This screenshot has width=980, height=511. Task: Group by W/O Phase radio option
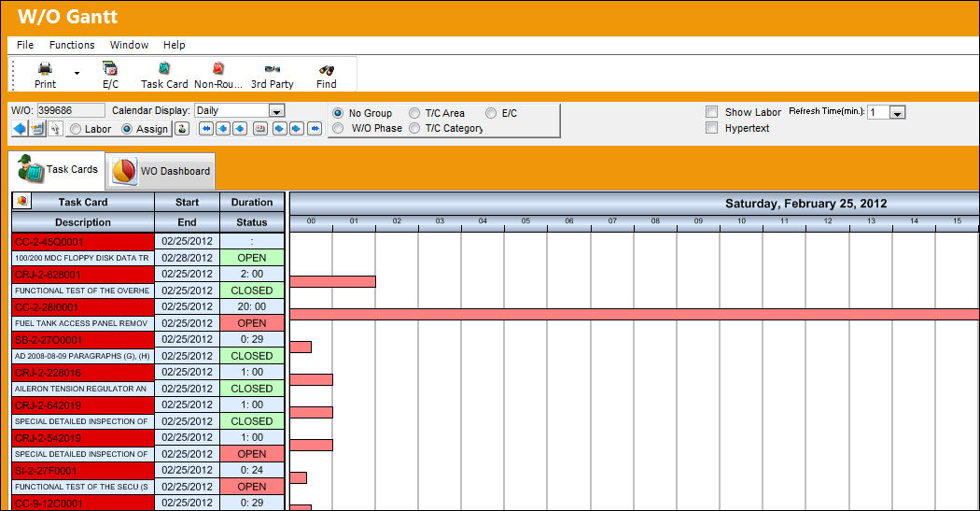(x=338, y=128)
